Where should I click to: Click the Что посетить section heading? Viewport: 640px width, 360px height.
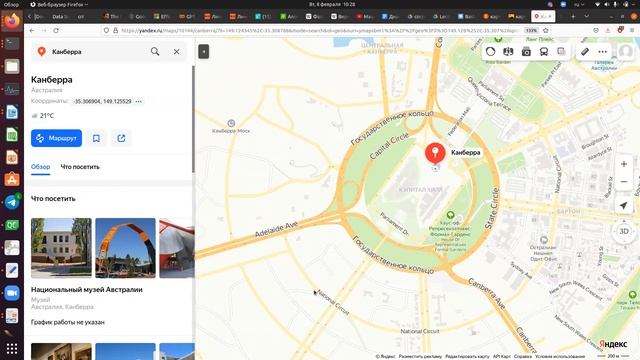pos(53,199)
